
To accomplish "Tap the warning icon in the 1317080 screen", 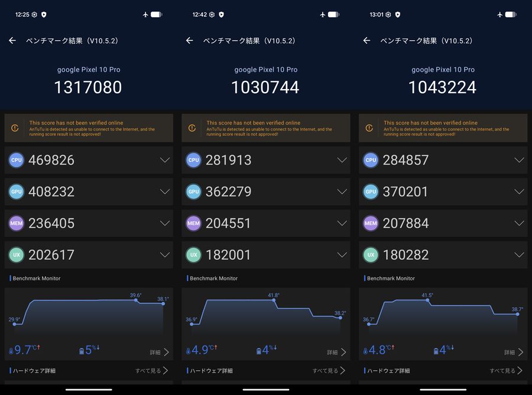I will coord(15,128).
